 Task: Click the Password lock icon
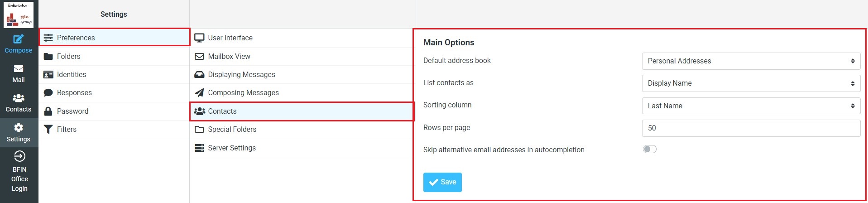point(48,111)
